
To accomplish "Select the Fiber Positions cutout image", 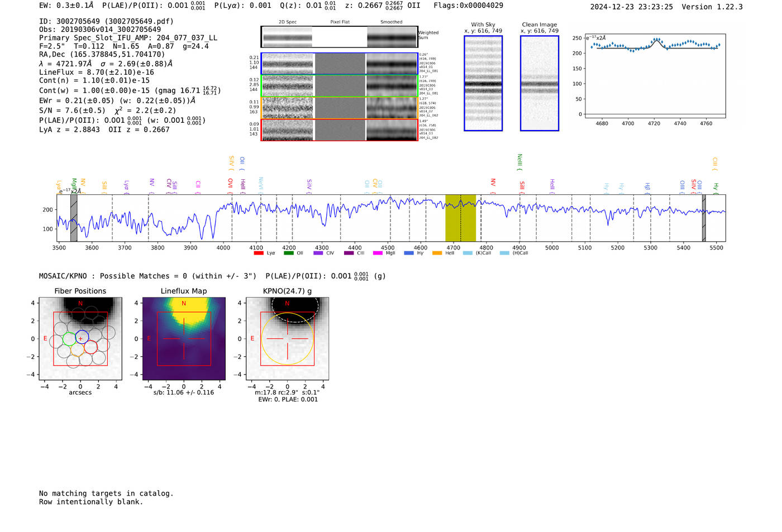I will click(80, 338).
